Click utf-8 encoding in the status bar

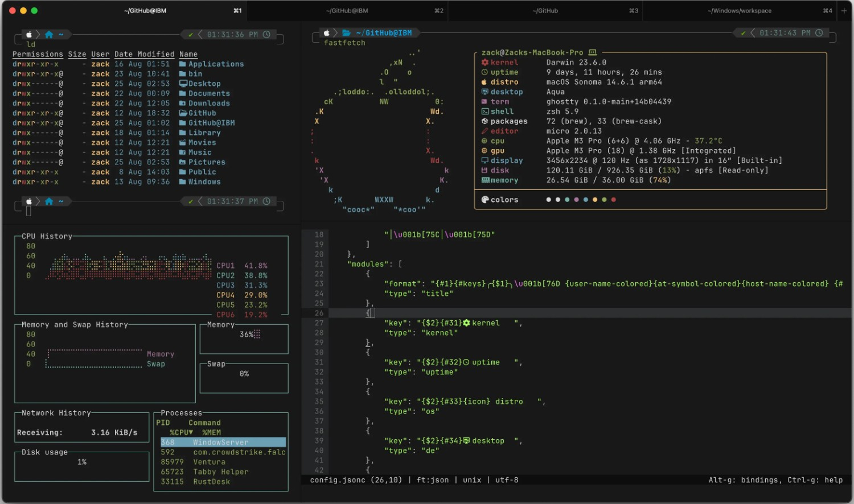tap(507, 480)
